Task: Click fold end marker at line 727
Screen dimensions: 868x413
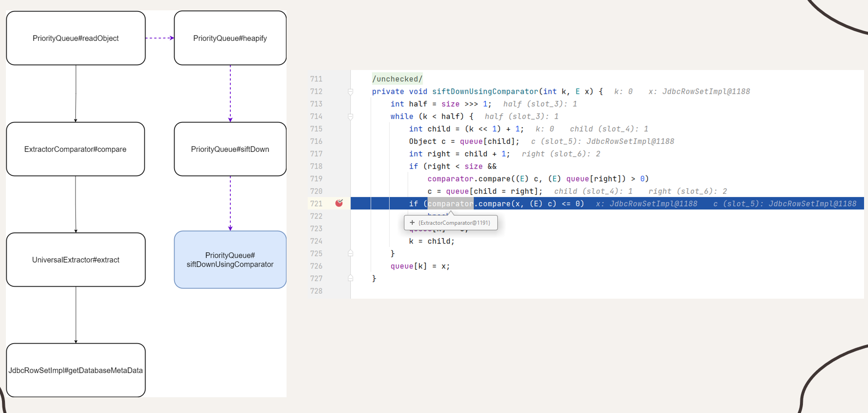Action: click(x=351, y=278)
